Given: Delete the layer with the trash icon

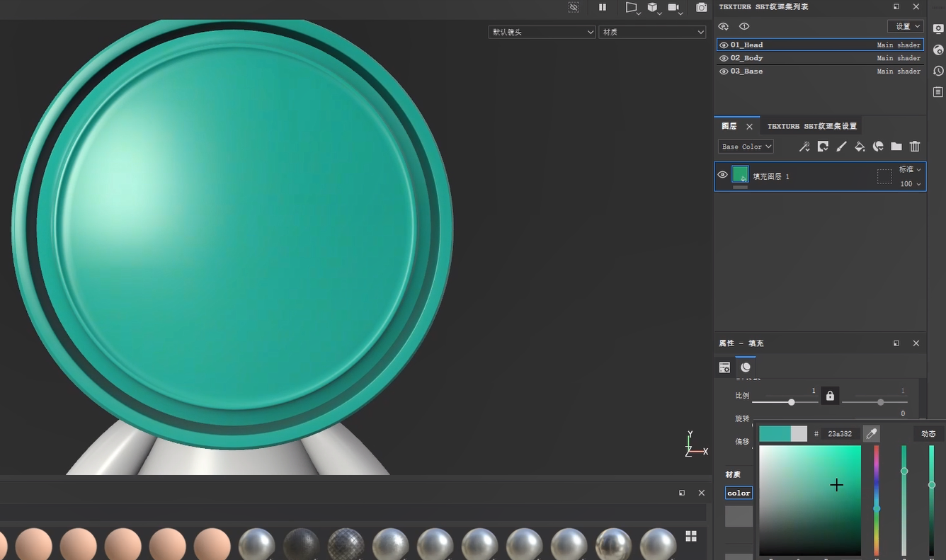Looking at the screenshot, I should pos(915,147).
